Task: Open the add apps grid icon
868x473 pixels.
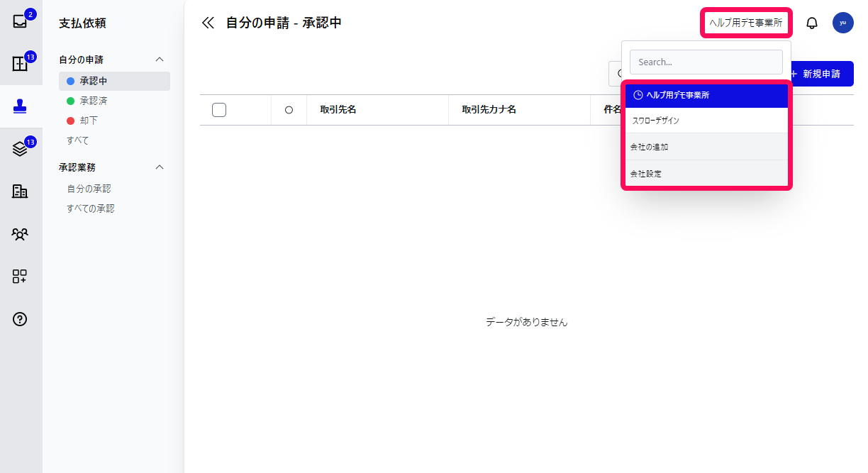Action: [x=20, y=277]
